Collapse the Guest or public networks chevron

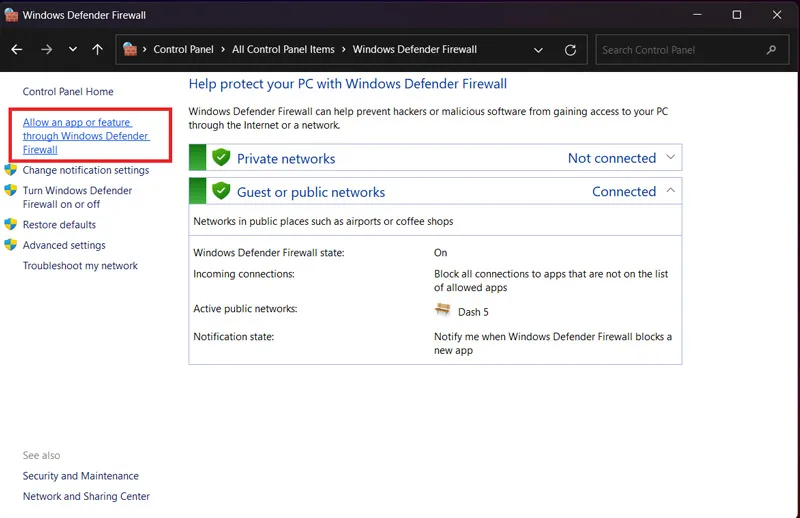[x=671, y=191]
